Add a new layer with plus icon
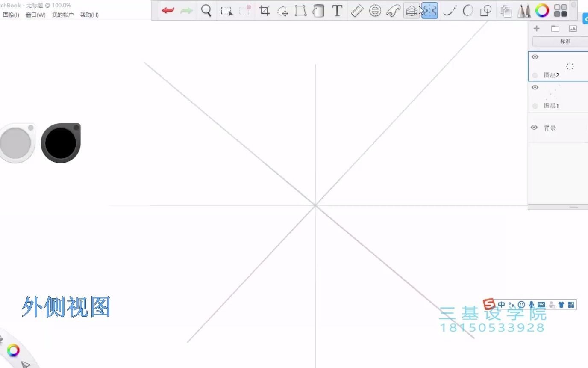The width and height of the screenshot is (588, 368). pyautogui.click(x=537, y=29)
